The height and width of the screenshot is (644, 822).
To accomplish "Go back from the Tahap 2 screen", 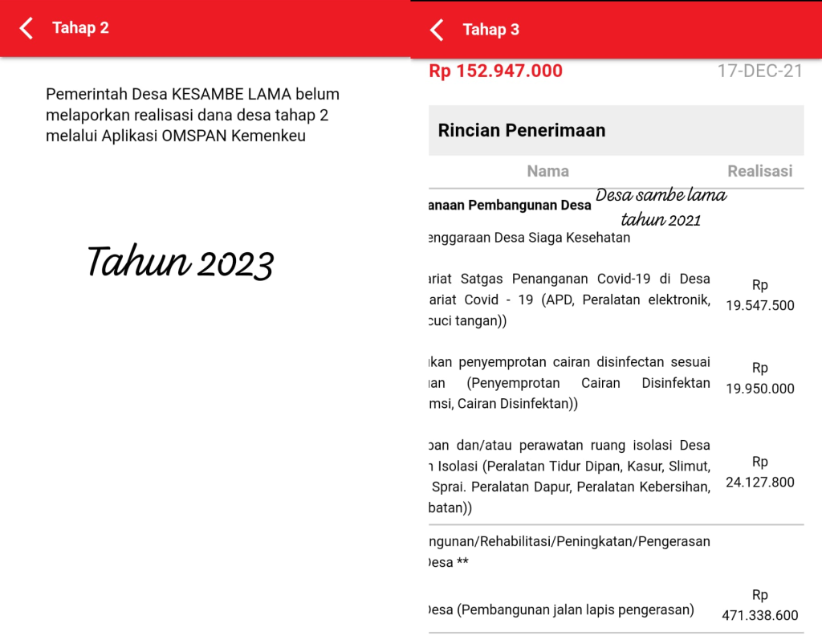I will tap(26, 29).
